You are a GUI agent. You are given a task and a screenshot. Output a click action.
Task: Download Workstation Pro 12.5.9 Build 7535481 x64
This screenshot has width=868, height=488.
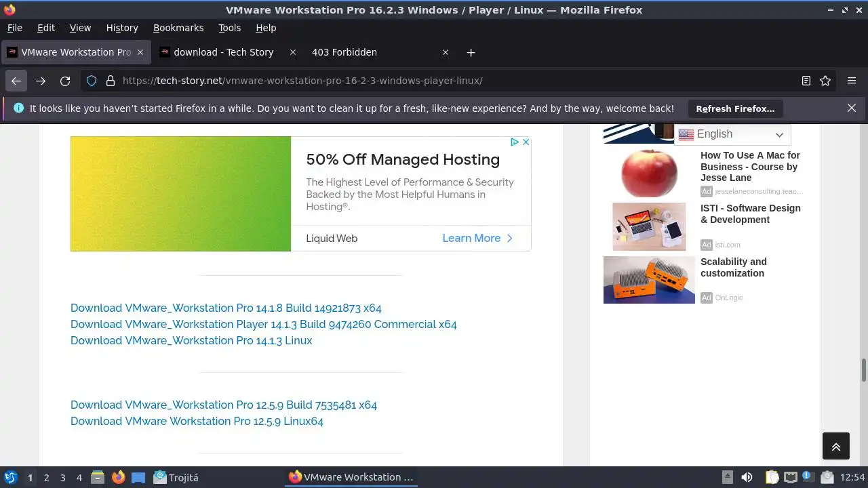[224, 405]
